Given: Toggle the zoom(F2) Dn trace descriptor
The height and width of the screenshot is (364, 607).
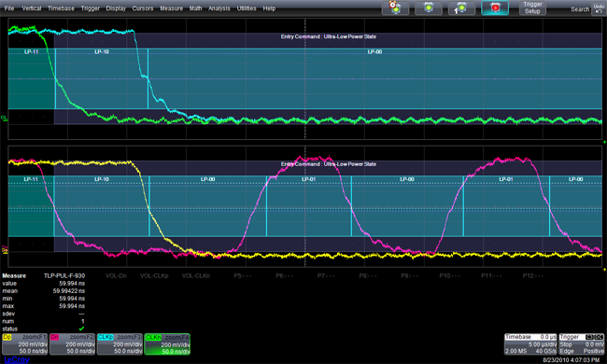Looking at the screenshot, I should pos(73,343).
